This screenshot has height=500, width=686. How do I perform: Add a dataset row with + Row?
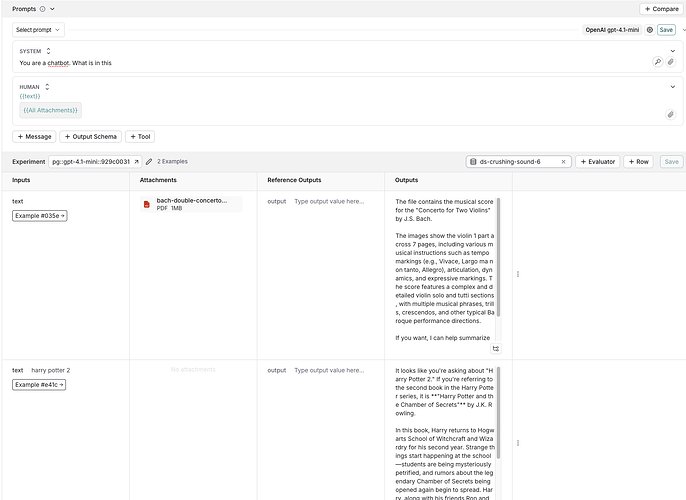click(x=638, y=161)
